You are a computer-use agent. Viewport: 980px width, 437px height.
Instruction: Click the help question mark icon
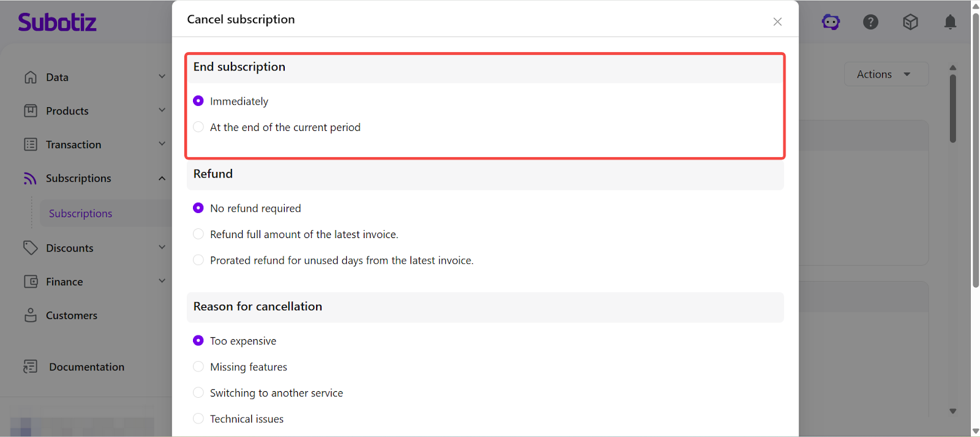pyautogui.click(x=870, y=22)
